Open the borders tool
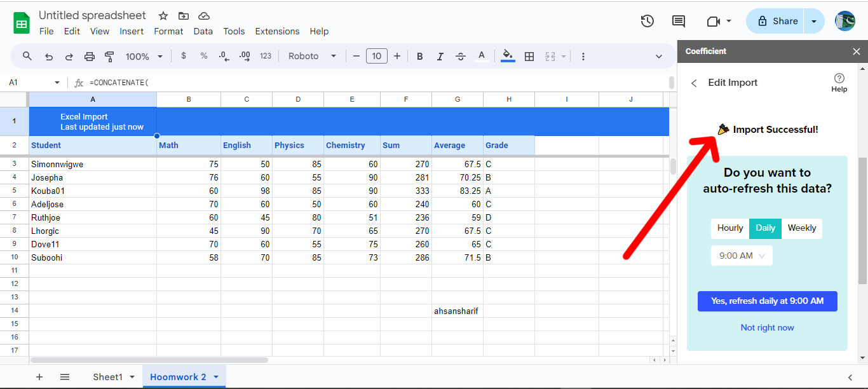868x389 pixels. [529, 56]
